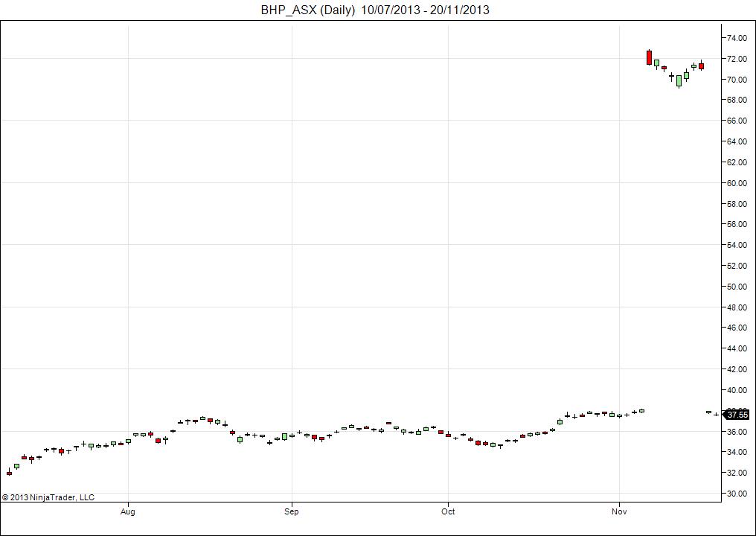The width and height of the screenshot is (756, 536).
Task: Click the Aug date axis label
Action: (127, 511)
